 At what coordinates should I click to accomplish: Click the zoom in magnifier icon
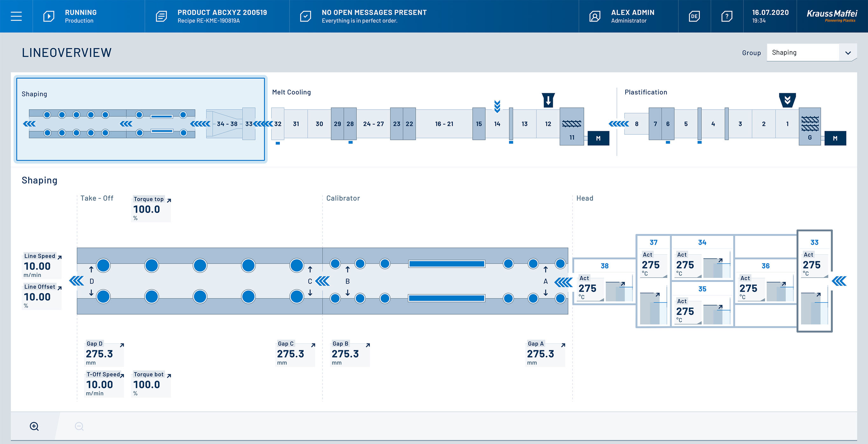34,426
